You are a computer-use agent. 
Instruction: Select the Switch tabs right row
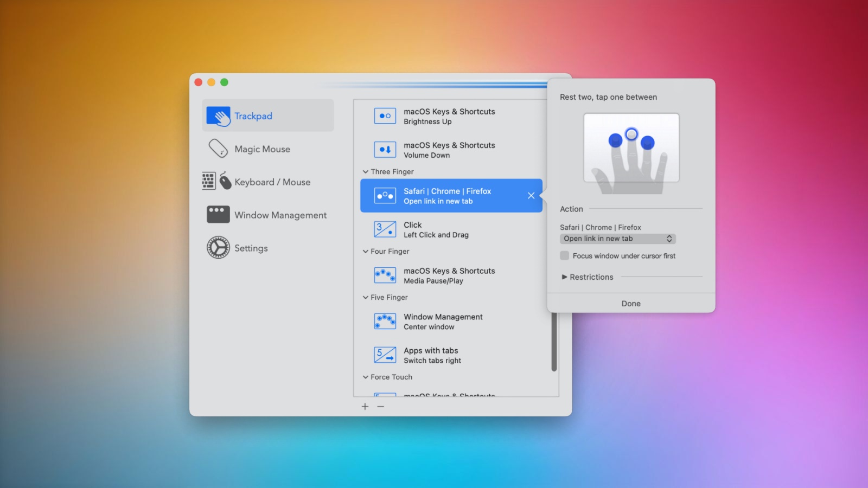point(451,355)
